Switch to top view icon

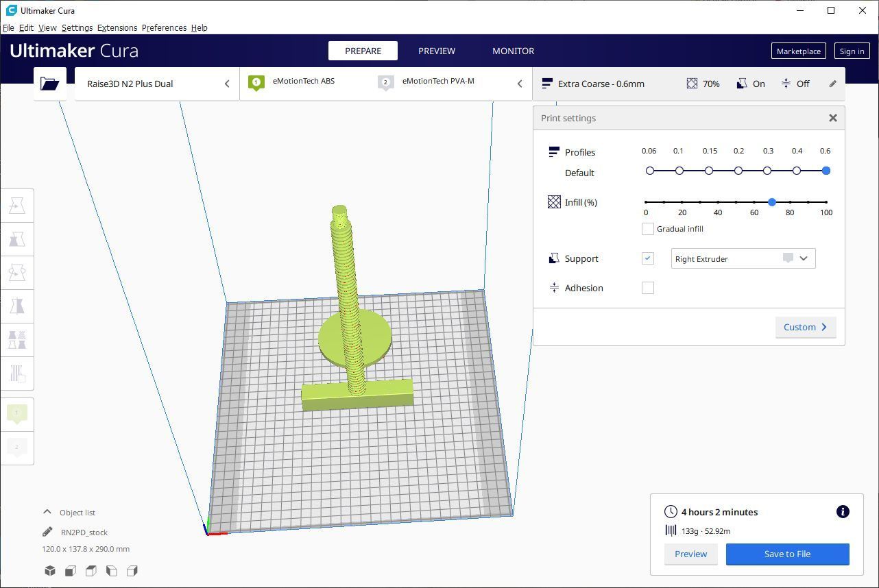91,570
